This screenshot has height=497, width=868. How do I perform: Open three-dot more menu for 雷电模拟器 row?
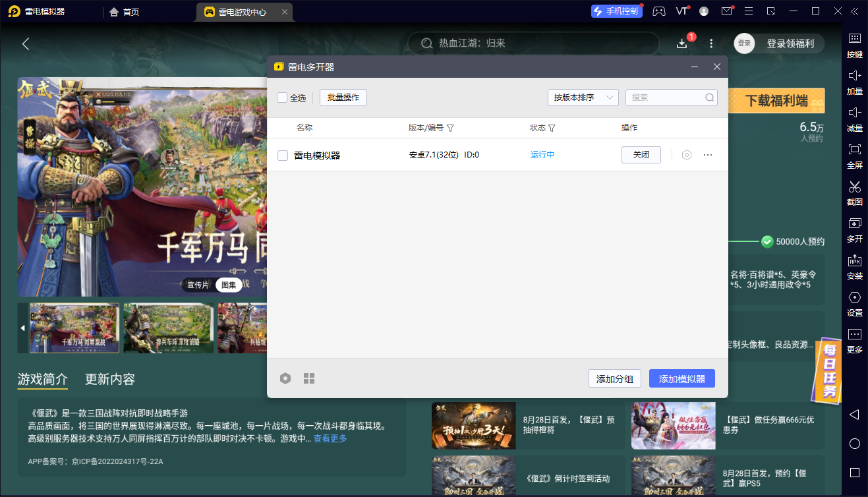pyautogui.click(x=708, y=155)
